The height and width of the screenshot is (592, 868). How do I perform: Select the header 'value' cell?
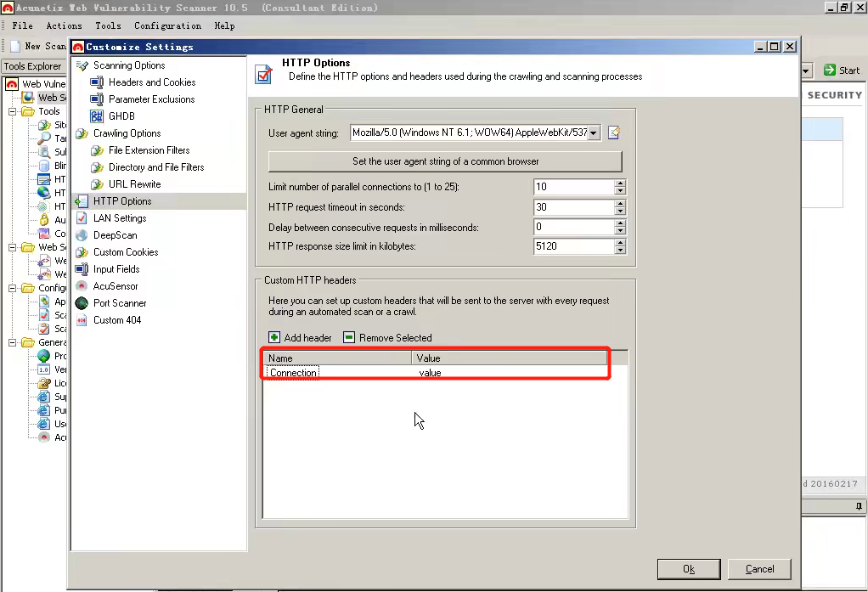click(430, 373)
